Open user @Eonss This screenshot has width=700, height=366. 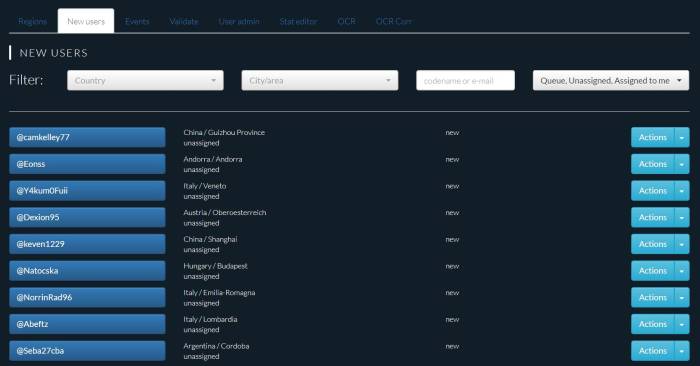click(x=87, y=164)
